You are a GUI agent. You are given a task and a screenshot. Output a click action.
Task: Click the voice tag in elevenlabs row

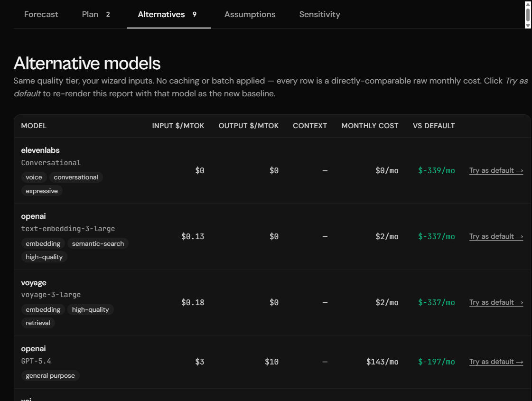34,177
